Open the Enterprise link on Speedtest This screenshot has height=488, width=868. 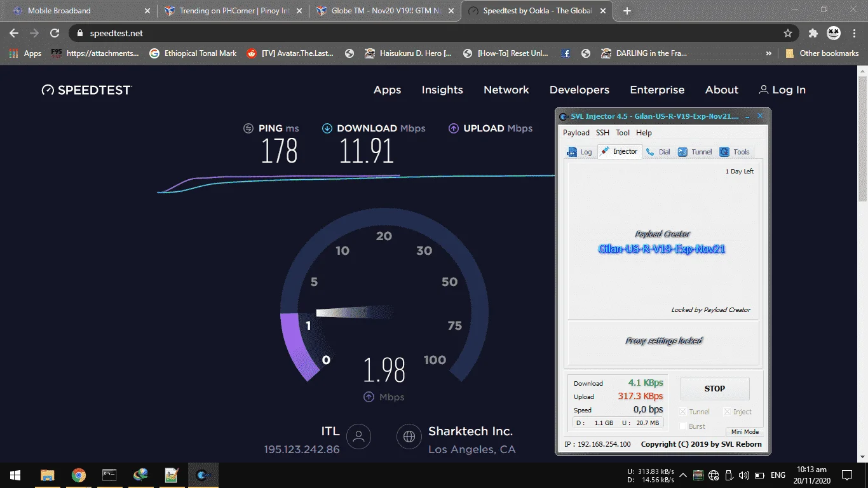click(x=657, y=90)
